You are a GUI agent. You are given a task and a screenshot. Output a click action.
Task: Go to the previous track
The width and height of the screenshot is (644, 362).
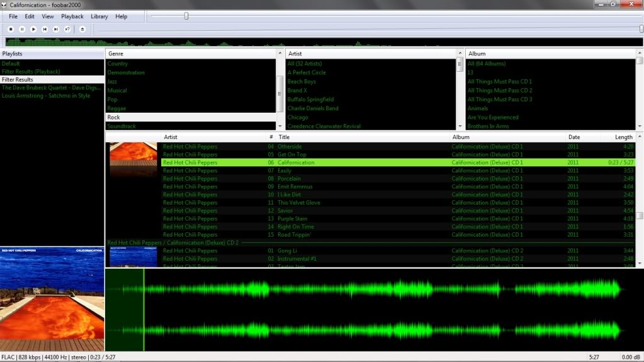click(x=45, y=29)
